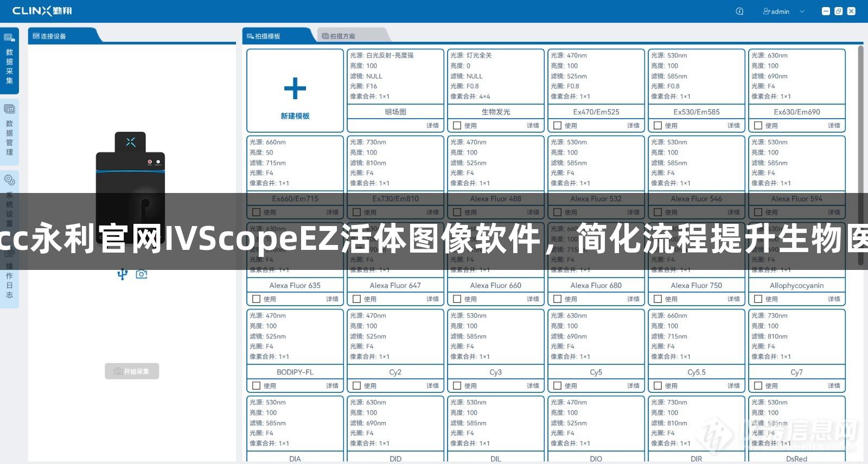Check the Cy5.5 use box

coord(658,386)
